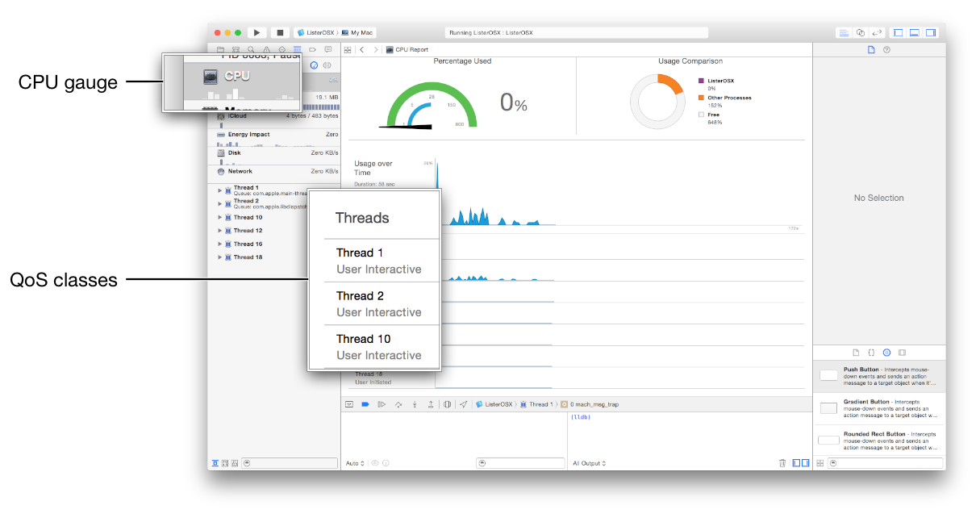Click the trash icon to clear console output
This screenshot has height=518, width=980.
click(782, 462)
